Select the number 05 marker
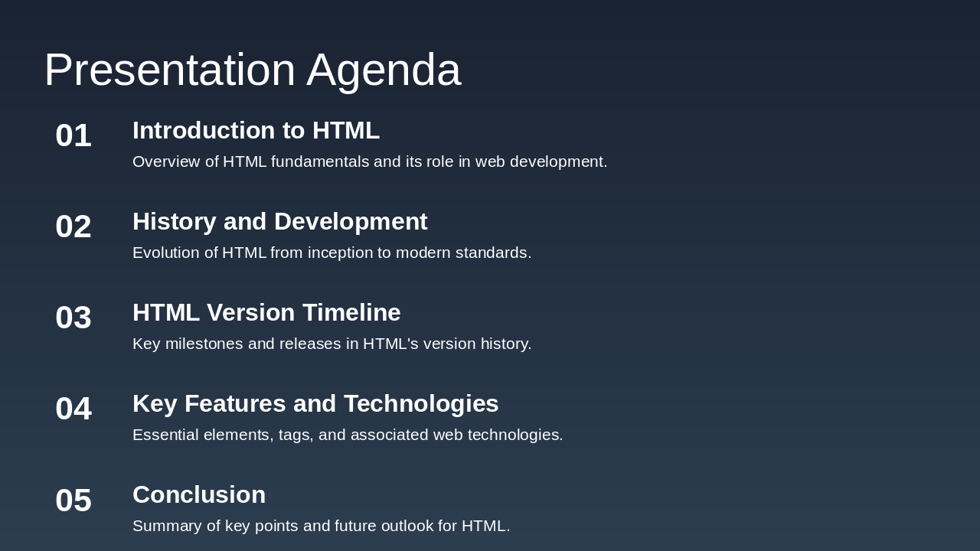 pos(73,500)
